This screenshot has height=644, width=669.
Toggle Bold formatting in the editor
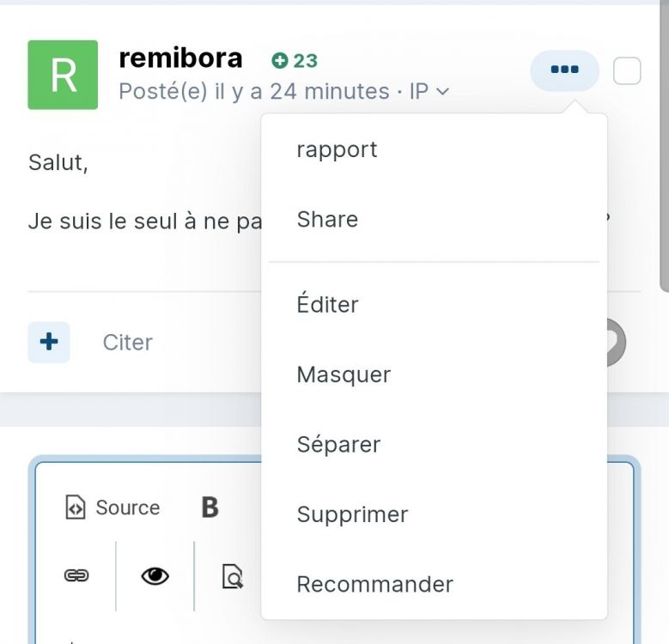(210, 507)
